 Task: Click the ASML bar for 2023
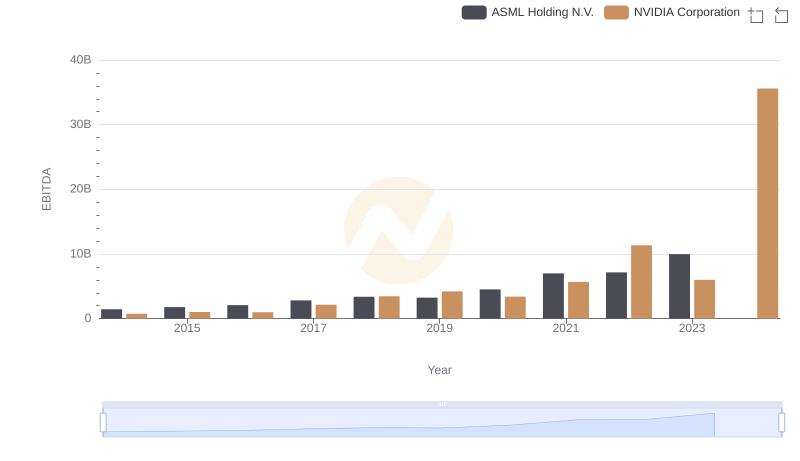pos(679,286)
